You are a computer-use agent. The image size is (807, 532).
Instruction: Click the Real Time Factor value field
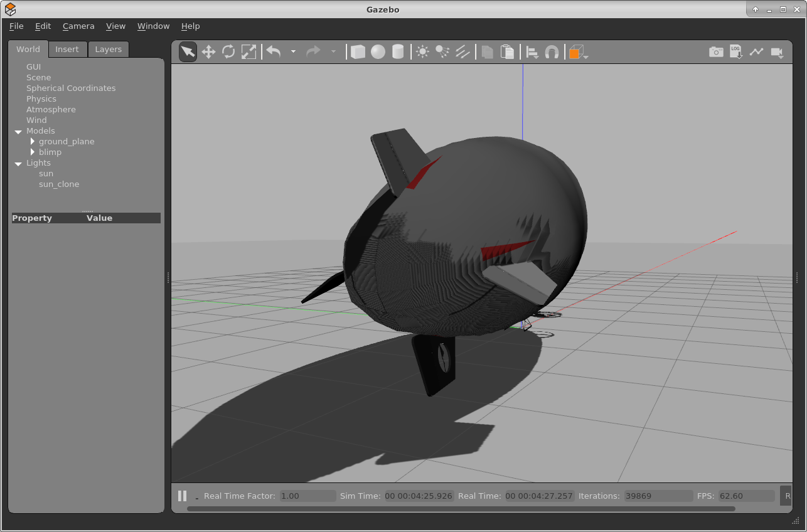click(x=308, y=496)
